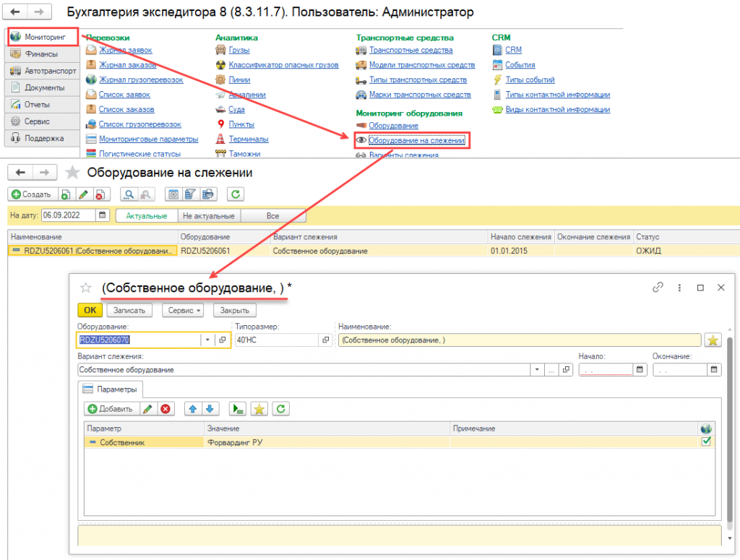740x560 pixels.
Task: Click the get link icon in the dialog
Action: [658, 288]
